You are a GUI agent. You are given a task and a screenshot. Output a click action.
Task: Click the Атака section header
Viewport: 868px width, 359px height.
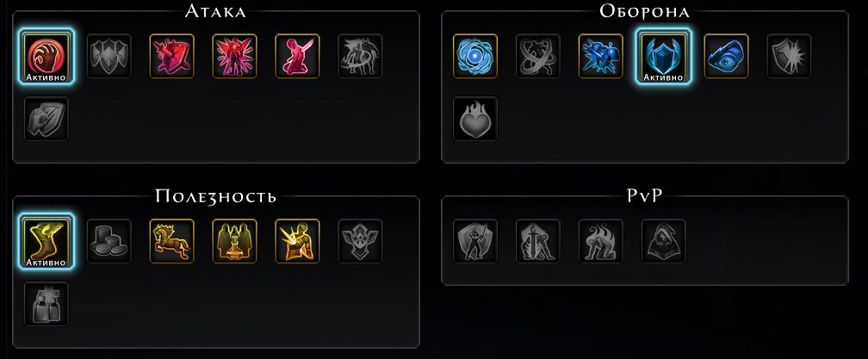point(215,11)
